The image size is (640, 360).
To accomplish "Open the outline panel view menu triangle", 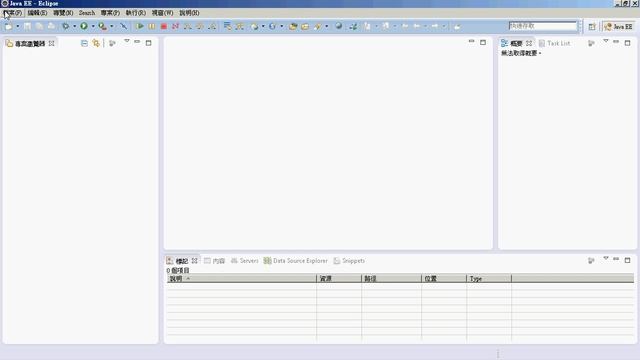I will (606, 42).
